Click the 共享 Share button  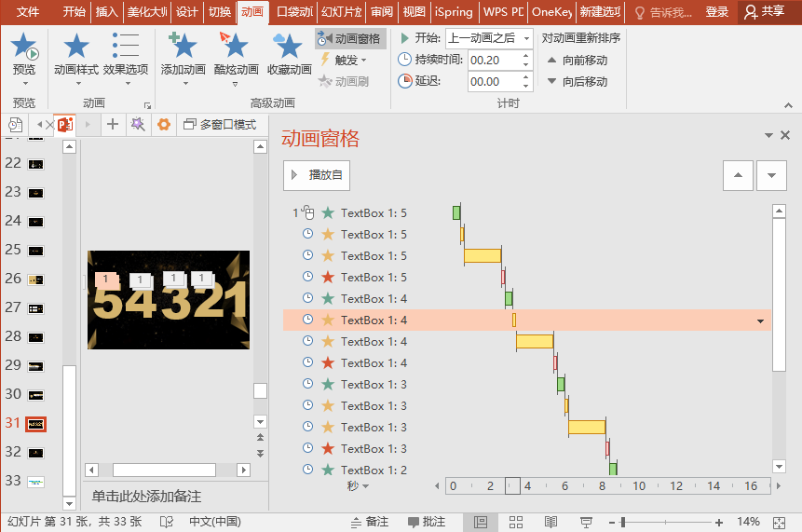pos(764,12)
